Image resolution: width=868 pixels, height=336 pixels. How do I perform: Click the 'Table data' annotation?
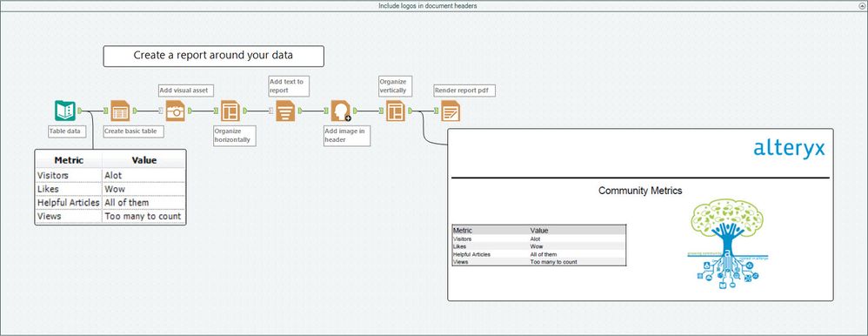(67, 132)
